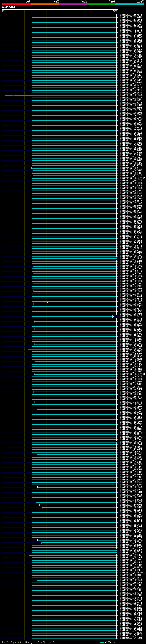Select the UniRef100_Q69JN7 label
The image size is (146, 644).
tap(131, 394)
